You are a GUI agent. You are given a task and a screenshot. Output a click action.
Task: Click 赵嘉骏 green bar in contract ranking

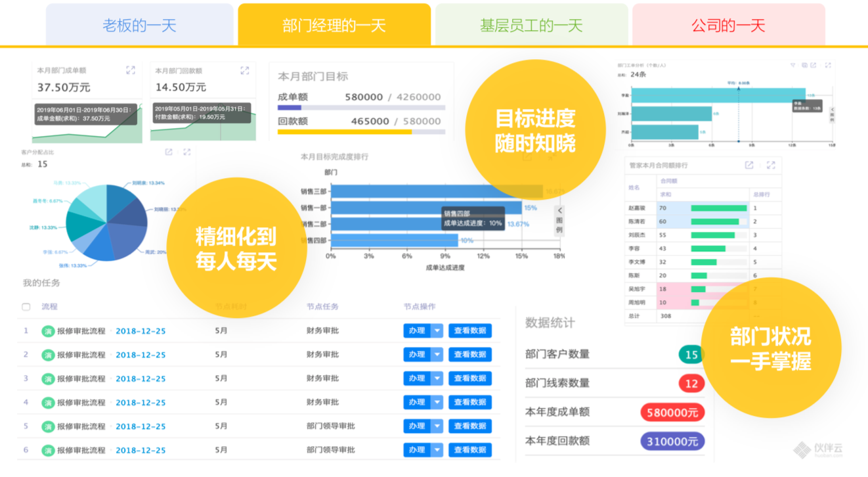coord(718,208)
